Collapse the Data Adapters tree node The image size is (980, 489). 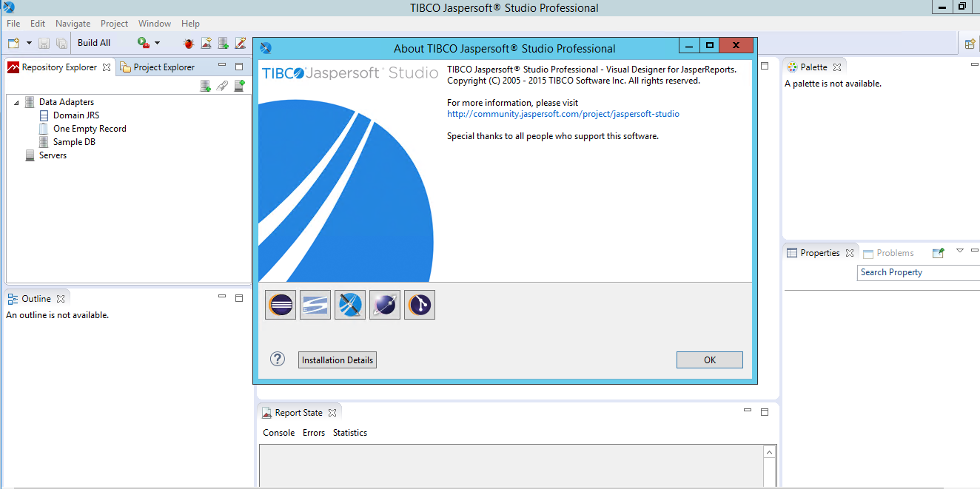pos(16,103)
